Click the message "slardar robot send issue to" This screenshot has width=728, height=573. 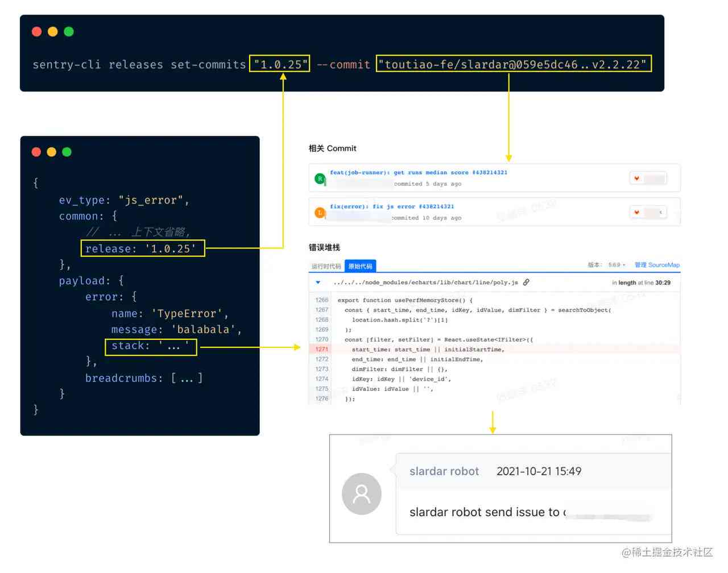[485, 512]
